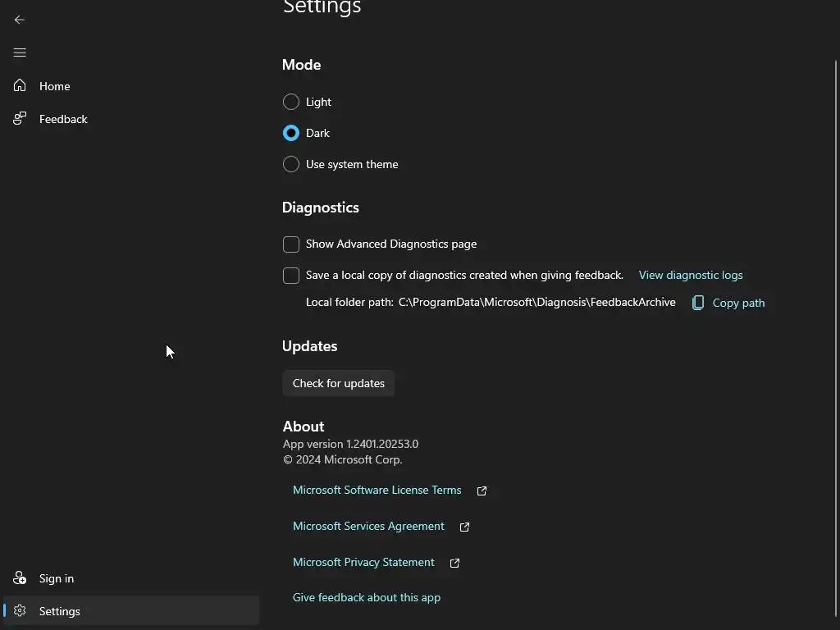The height and width of the screenshot is (630, 840).
Task: Check Save a local copy of diagnostics
Action: tap(291, 276)
